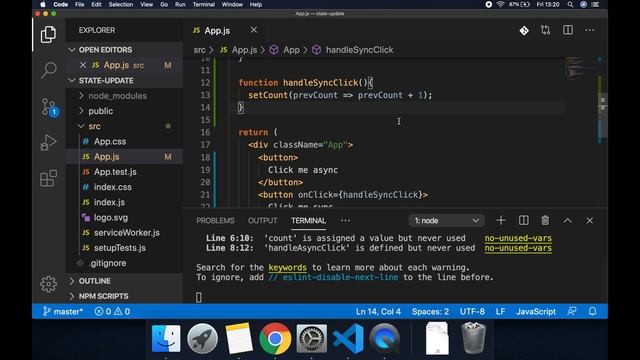Split the terminal panel
The width and height of the screenshot is (640, 360).
pyautogui.click(x=524, y=220)
